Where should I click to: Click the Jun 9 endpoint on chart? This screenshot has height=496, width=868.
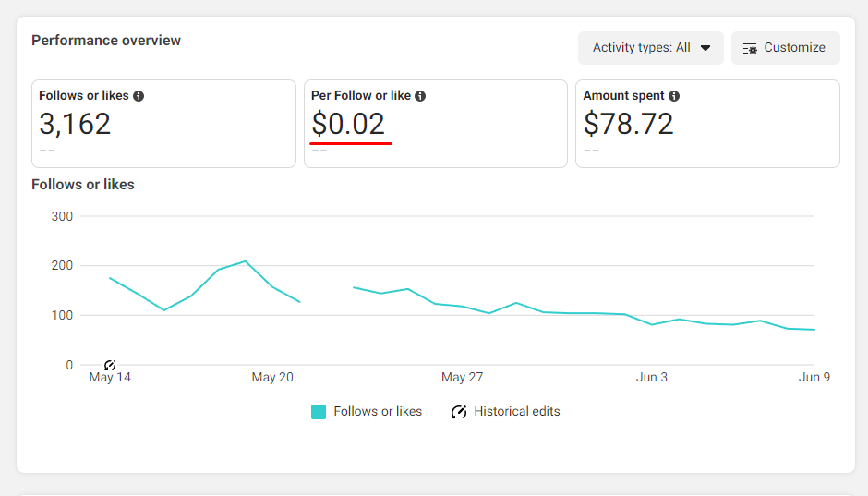tap(814, 330)
